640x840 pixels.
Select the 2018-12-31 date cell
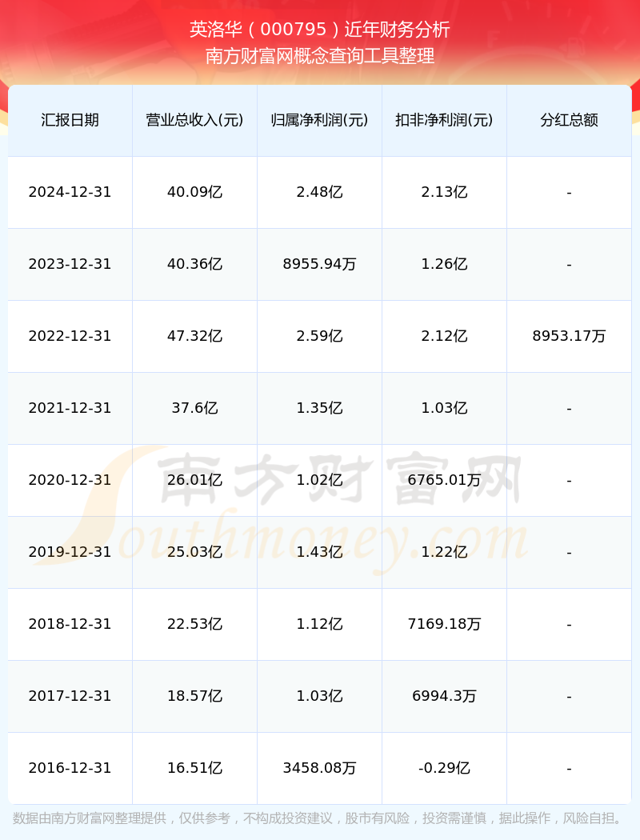click(70, 624)
